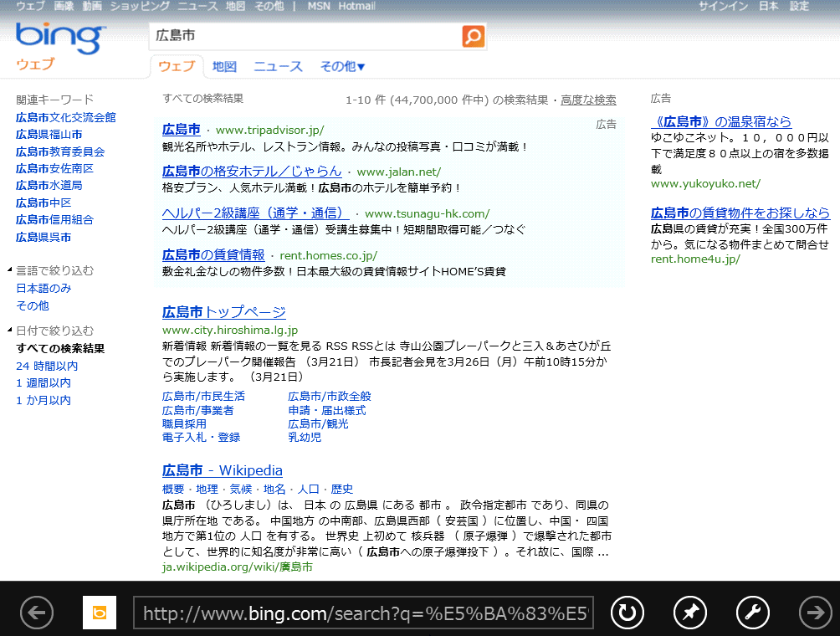
Task: Open the 広島市 - Wikipedia result
Action: pos(223,470)
